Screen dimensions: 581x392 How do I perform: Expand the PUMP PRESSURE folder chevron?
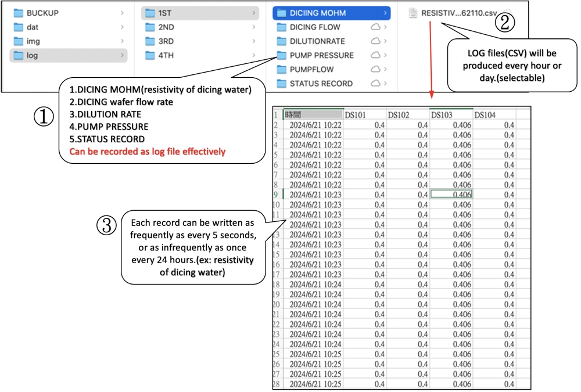click(386, 56)
